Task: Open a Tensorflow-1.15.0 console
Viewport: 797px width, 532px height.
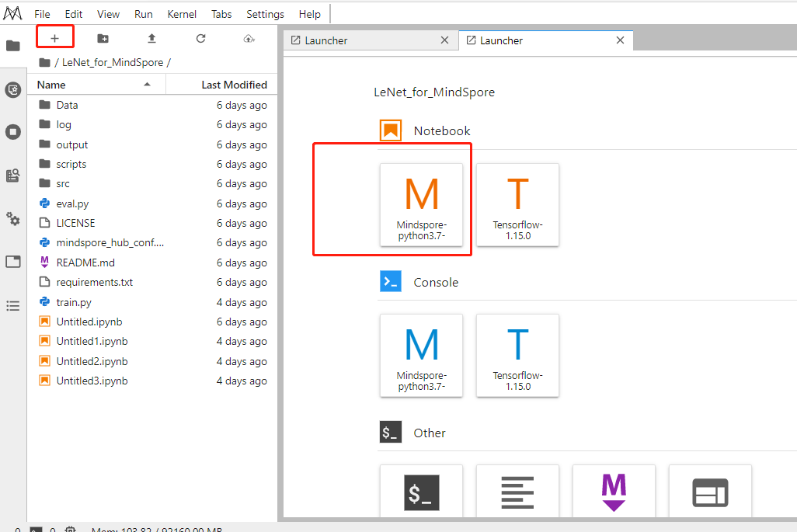Action: point(517,355)
